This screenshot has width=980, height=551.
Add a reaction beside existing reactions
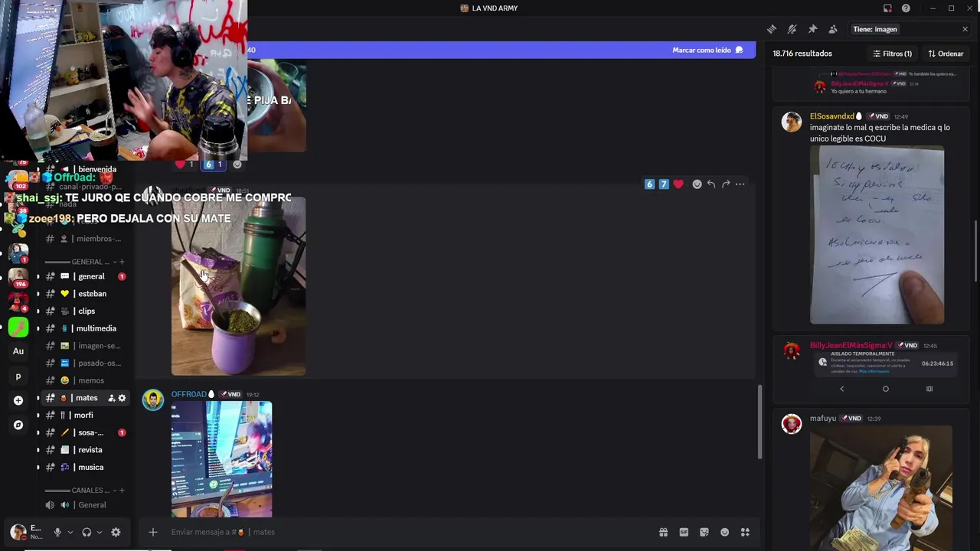(237, 165)
